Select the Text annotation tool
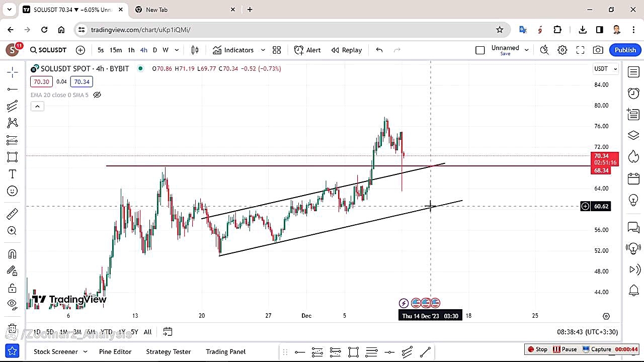This screenshot has height=362, width=644. click(13, 174)
